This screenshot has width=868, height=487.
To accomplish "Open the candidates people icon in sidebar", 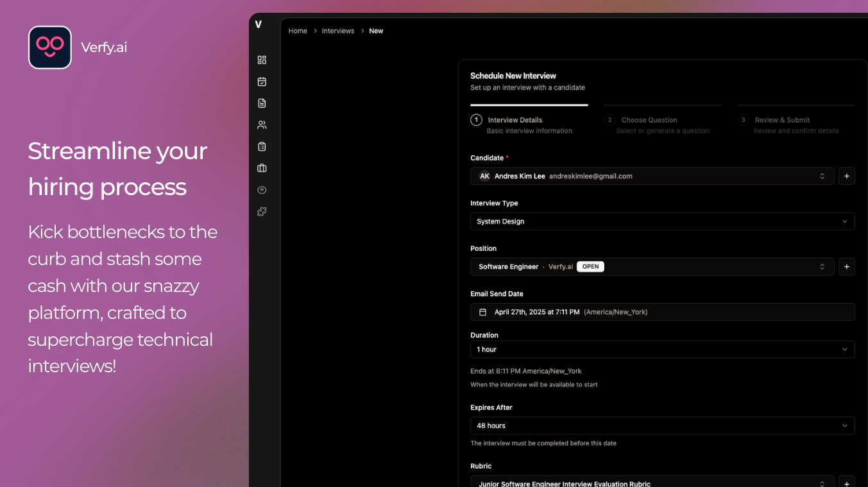I will pyautogui.click(x=262, y=124).
